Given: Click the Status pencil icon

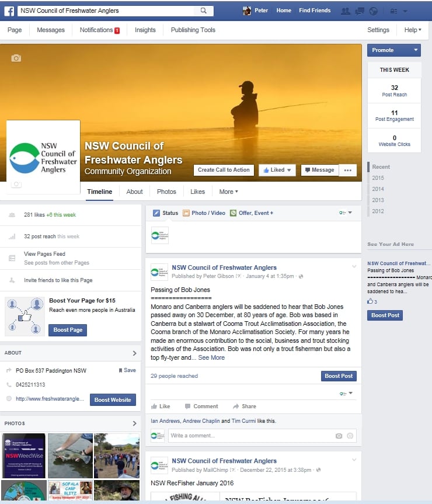Looking at the screenshot, I should pyautogui.click(x=156, y=213).
